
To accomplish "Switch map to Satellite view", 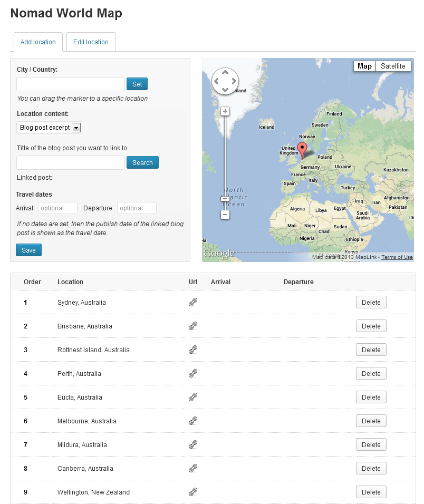I will (x=393, y=66).
